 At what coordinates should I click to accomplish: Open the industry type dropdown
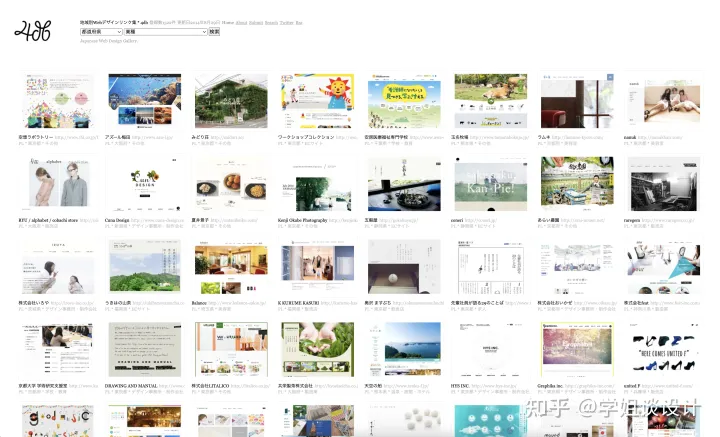pyautogui.click(x=166, y=32)
